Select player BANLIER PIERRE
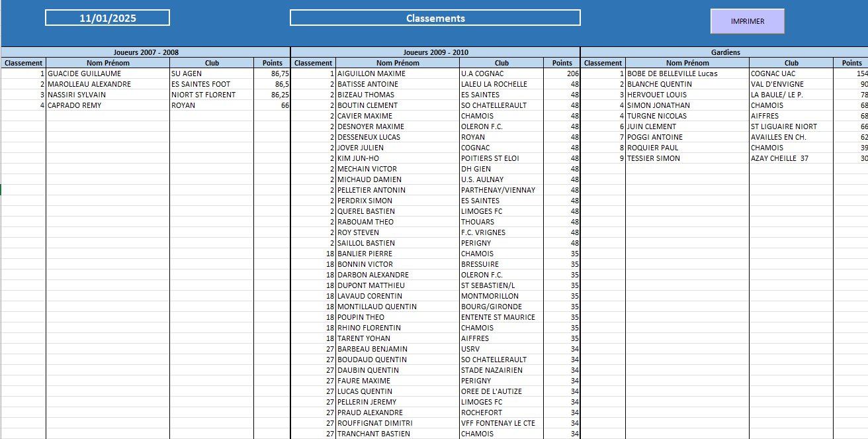 pyautogui.click(x=398, y=254)
